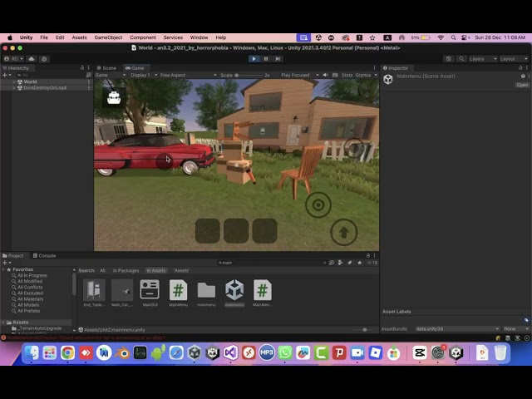Screen dimensions: 532x399
Task: Expand DontDestroyOnLoad in Hierarchy
Action: (x=14, y=88)
